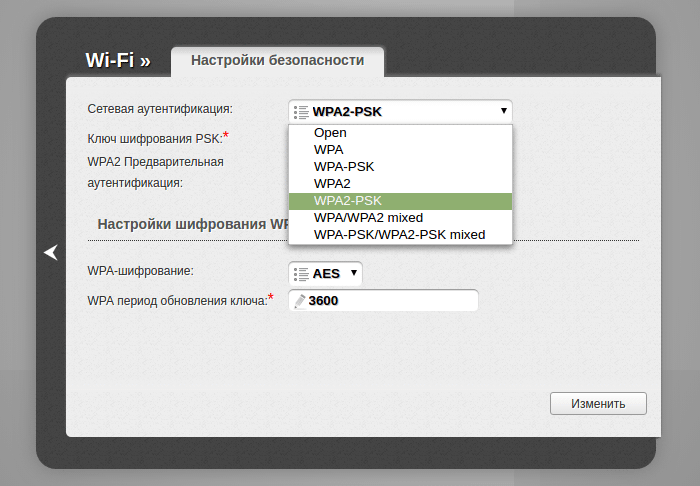Select WPA2 from the dropdown list

[x=400, y=183]
